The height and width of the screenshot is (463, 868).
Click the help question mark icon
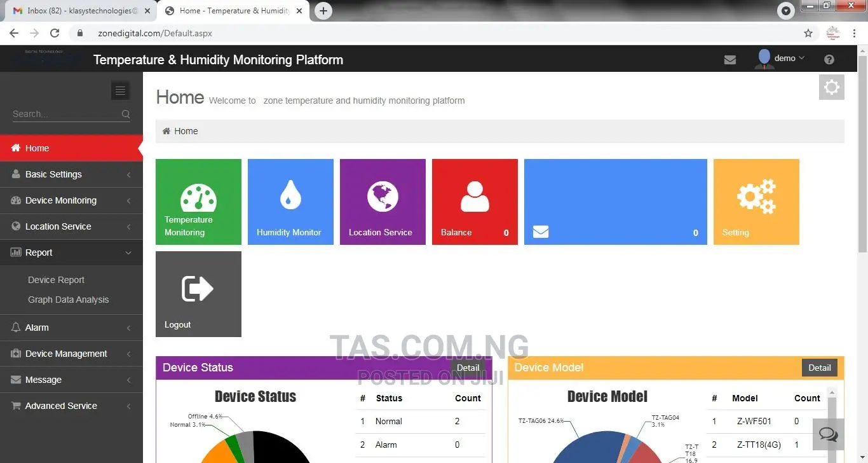pyautogui.click(x=829, y=59)
